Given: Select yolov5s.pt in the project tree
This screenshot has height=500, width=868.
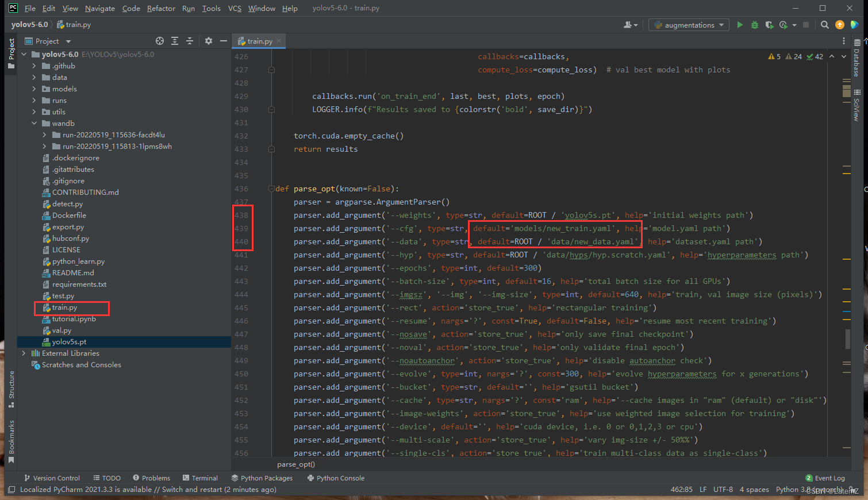Looking at the screenshot, I should (69, 342).
